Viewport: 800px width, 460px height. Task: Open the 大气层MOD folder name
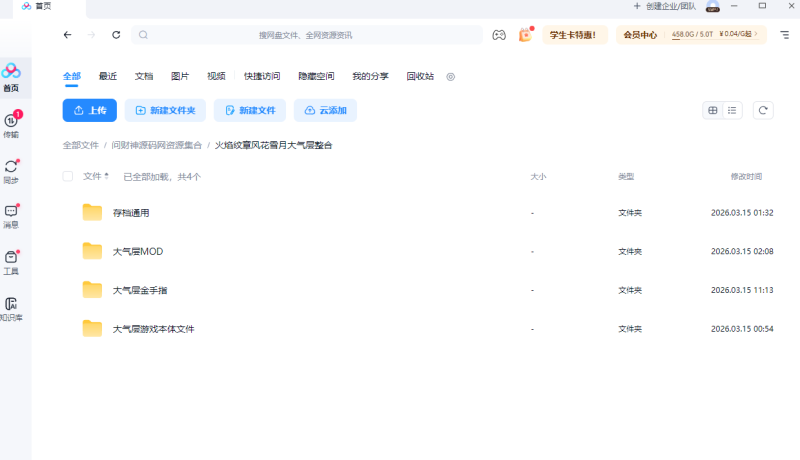pyautogui.click(x=138, y=251)
